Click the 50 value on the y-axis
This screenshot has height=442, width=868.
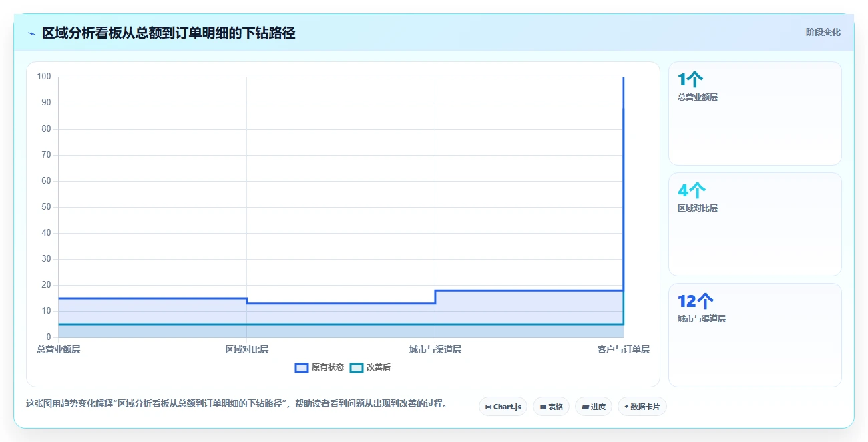[x=46, y=207]
